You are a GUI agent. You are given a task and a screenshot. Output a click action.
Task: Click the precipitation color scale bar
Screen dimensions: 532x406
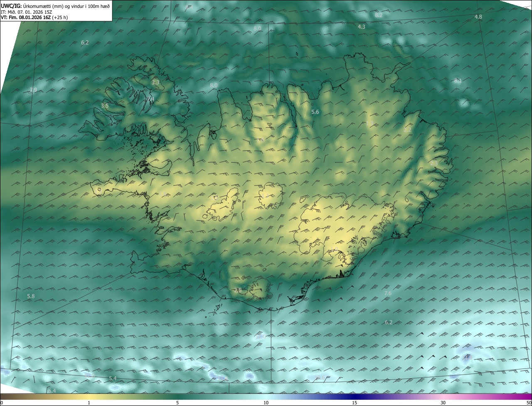pos(266,397)
